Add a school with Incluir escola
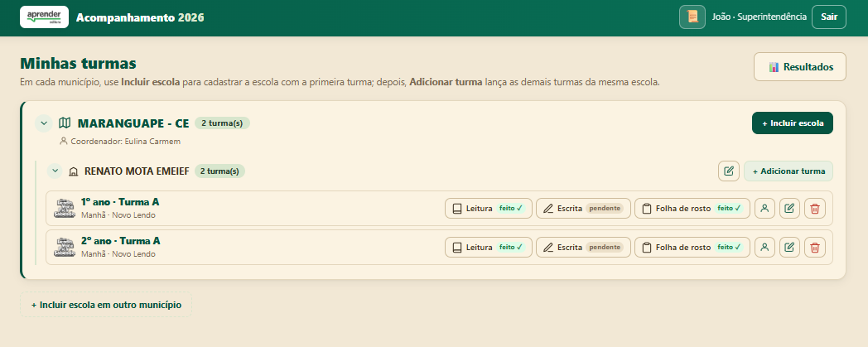Viewport: 868px width, 347px height. [792, 123]
